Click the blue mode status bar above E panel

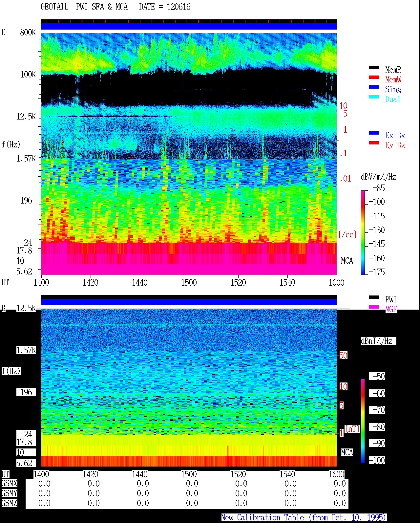pyautogui.click(x=189, y=26)
